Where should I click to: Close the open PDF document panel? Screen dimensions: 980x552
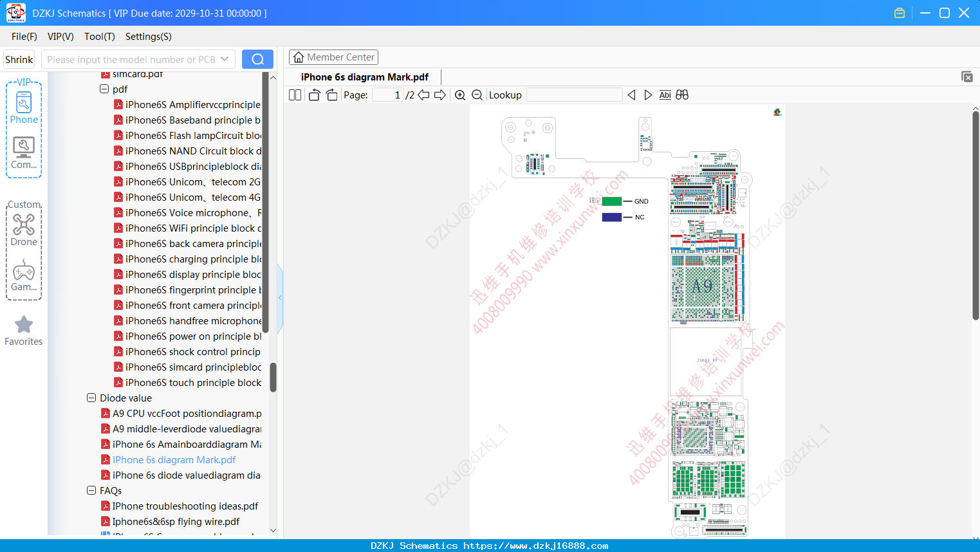click(x=967, y=77)
